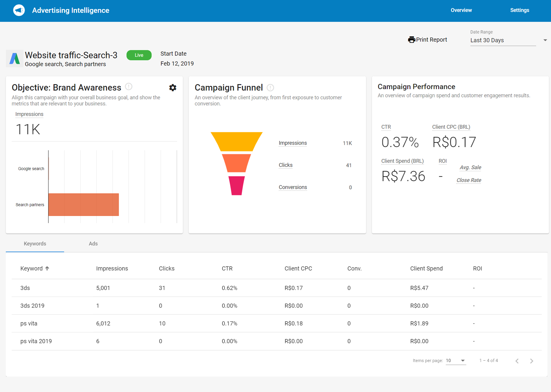551x392 pixels.
Task: Click the Clicks label in the funnel
Action: (x=286, y=165)
